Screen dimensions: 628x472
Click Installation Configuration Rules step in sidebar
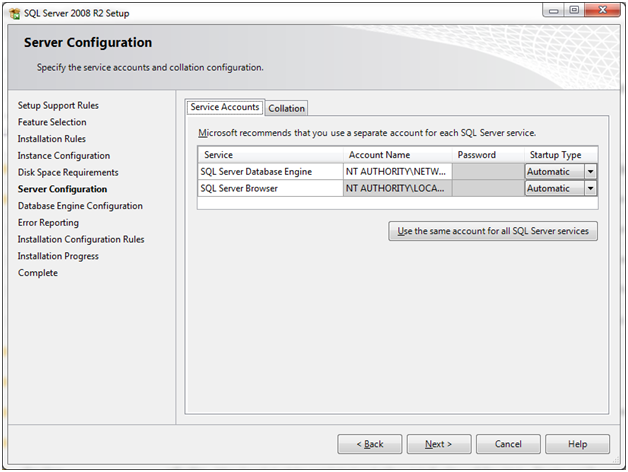81,239
